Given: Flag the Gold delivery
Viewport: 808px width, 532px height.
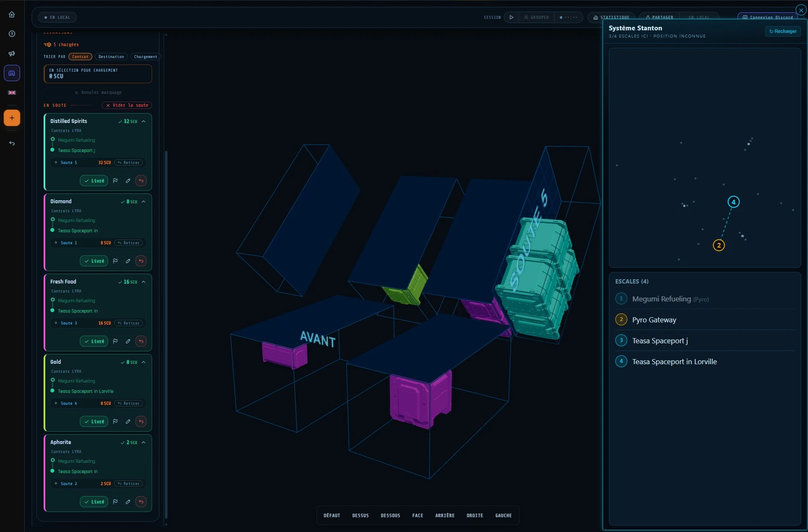Looking at the screenshot, I should [x=115, y=421].
